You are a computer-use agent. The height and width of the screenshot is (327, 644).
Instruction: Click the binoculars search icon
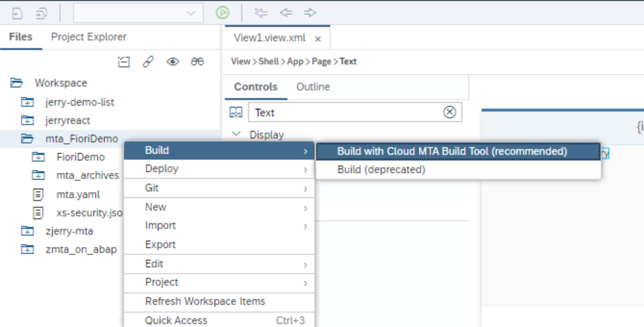197,62
